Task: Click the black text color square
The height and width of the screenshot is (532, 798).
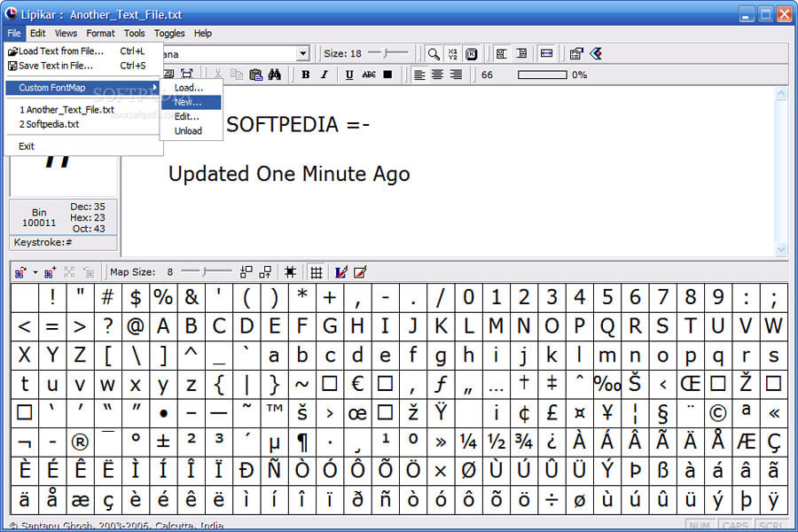Action: coord(387,74)
